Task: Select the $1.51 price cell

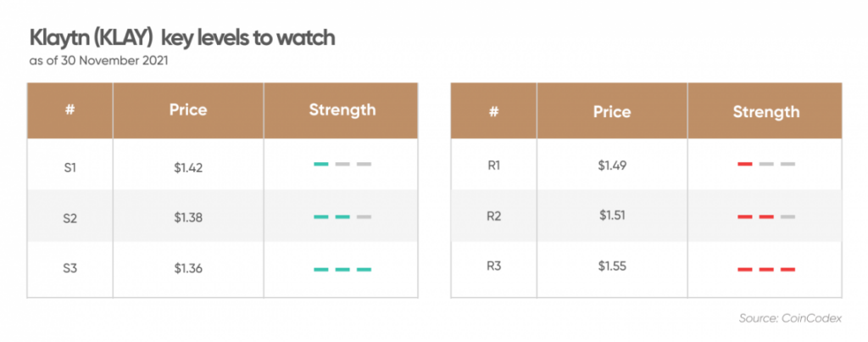Action: (x=611, y=216)
